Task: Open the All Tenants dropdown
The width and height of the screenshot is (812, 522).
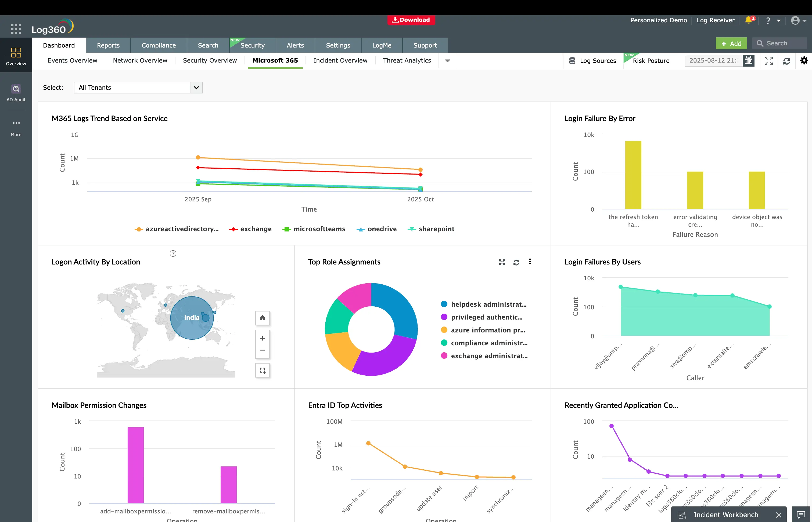Action: (196, 88)
